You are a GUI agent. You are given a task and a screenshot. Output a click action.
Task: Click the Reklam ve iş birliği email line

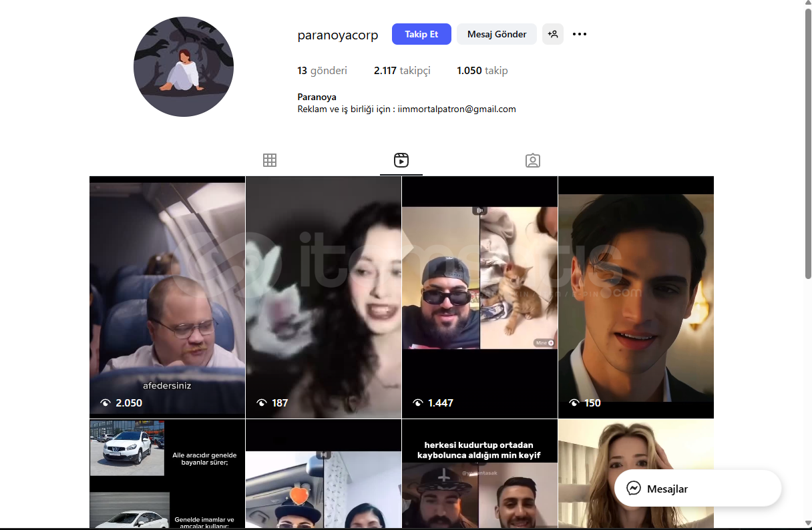click(407, 109)
